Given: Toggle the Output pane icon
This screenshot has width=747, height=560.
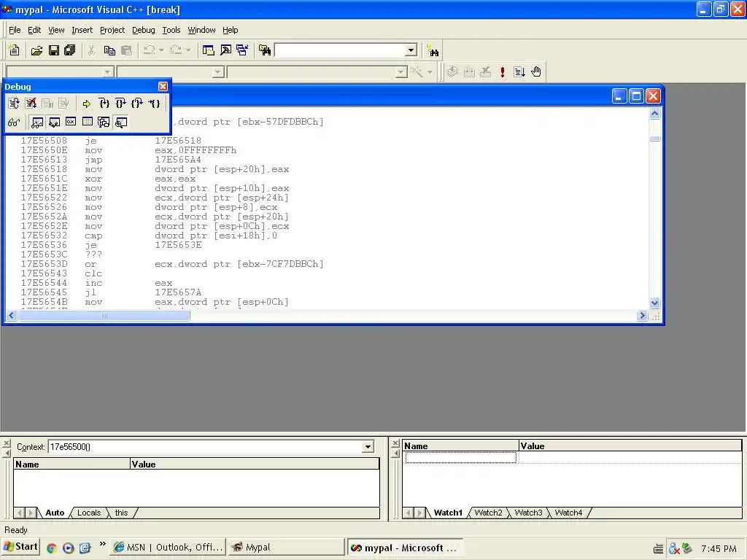Looking at the screenshot, I should point(226,50).
